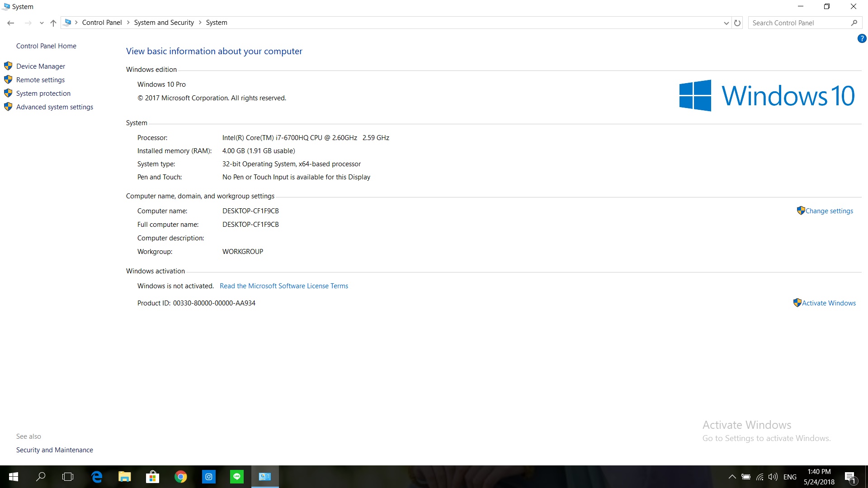Click the System title bar icon
This screenshot has height=488, width=868.
6,6
